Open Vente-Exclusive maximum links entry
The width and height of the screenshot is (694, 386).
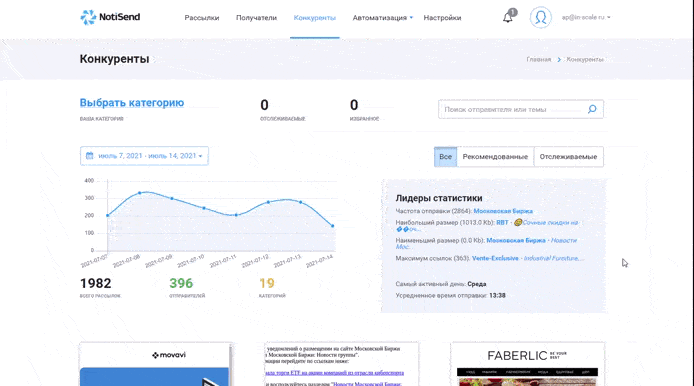(495, 258)
